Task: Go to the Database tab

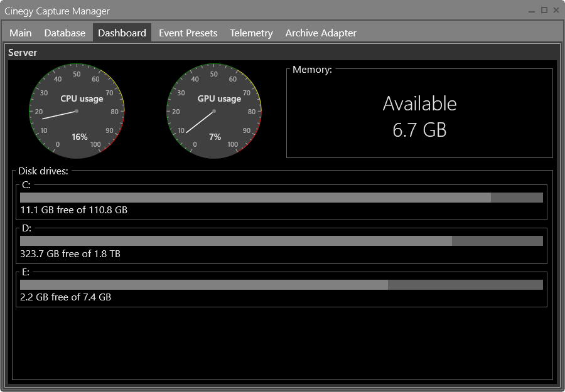Action: point(65,33)
